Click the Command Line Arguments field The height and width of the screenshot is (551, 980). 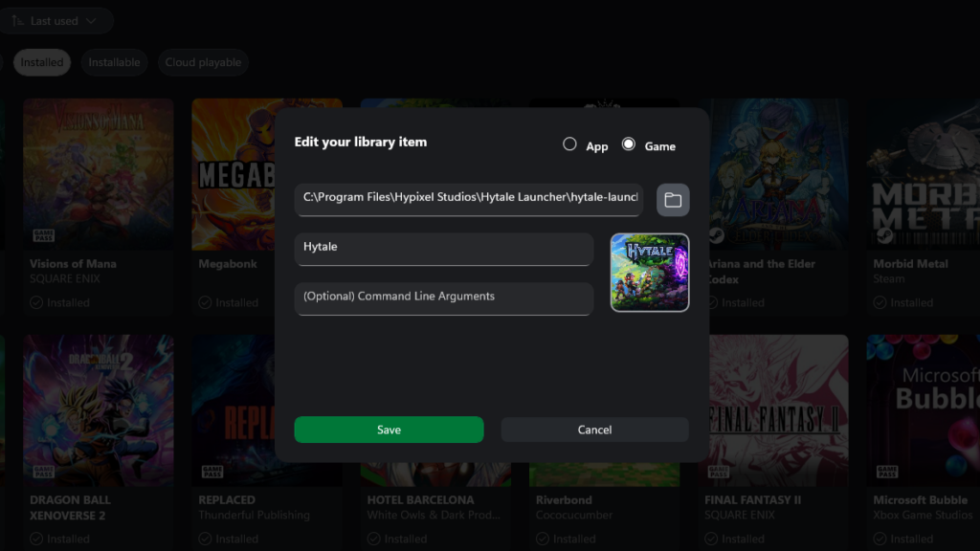coord(444,298)
